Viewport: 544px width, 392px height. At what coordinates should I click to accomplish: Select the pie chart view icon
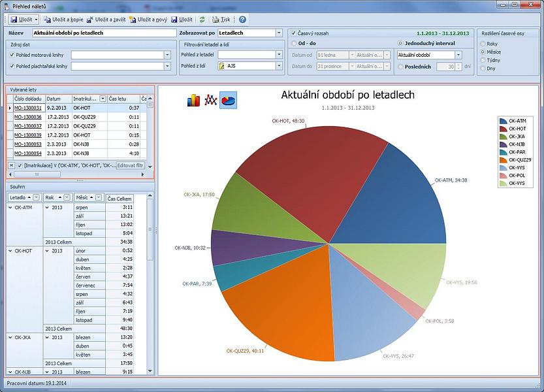click(x=228, y=100)
